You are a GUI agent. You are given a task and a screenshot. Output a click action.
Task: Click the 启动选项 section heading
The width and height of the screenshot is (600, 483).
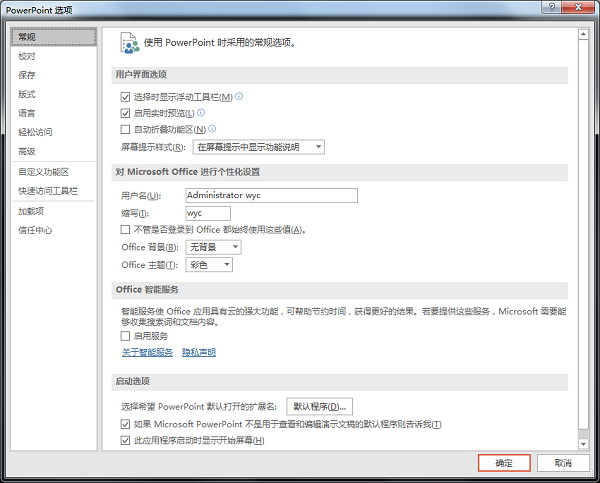pyautogui.click(x=133, y=382)
